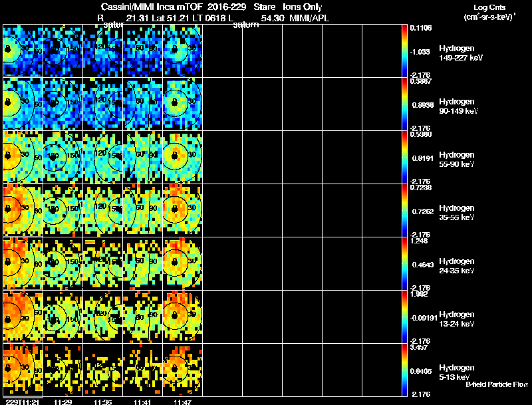Click the 24-35 keV panel at 11:47

coord(182,263)
